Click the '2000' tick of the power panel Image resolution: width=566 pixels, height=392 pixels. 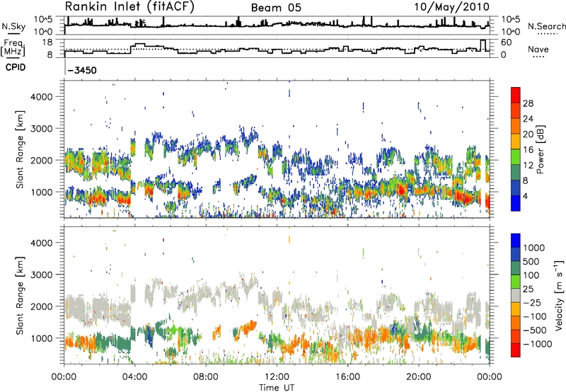pyautogui.click(x=41, y=160)
